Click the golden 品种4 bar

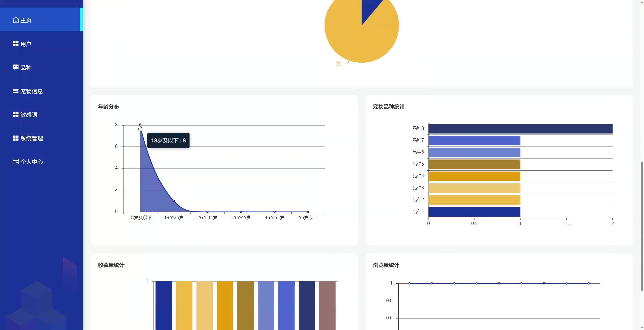tap(474, 176)
